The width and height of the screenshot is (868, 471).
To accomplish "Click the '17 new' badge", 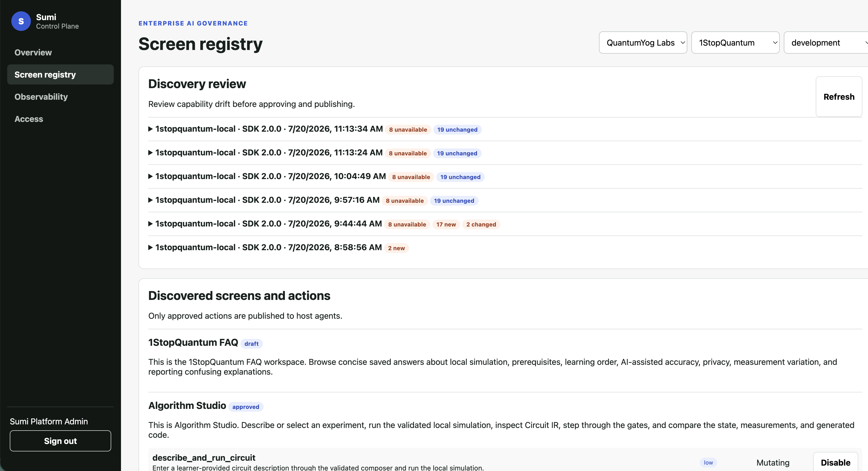I will (446, 224).
